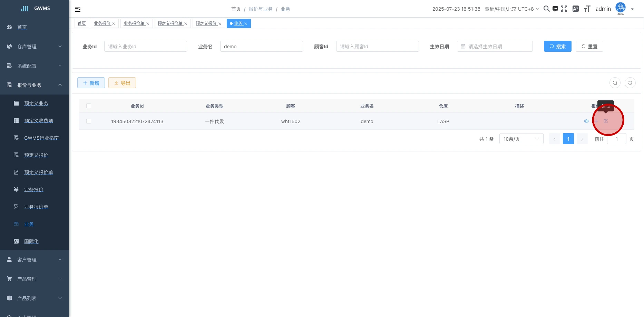Check the select-all checkbox in table header
Viewport: 644px width, 317px height.
(89, 106)
